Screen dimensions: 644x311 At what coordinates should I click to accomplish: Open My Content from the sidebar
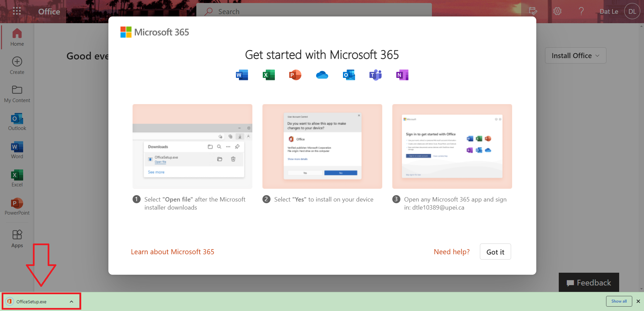coord(16,93)
